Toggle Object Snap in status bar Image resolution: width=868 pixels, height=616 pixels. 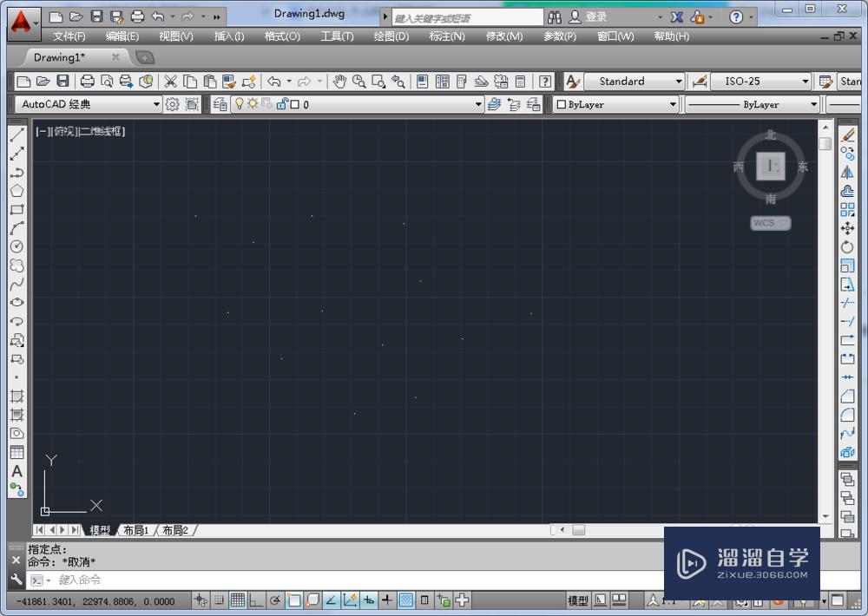coord(294,600)
